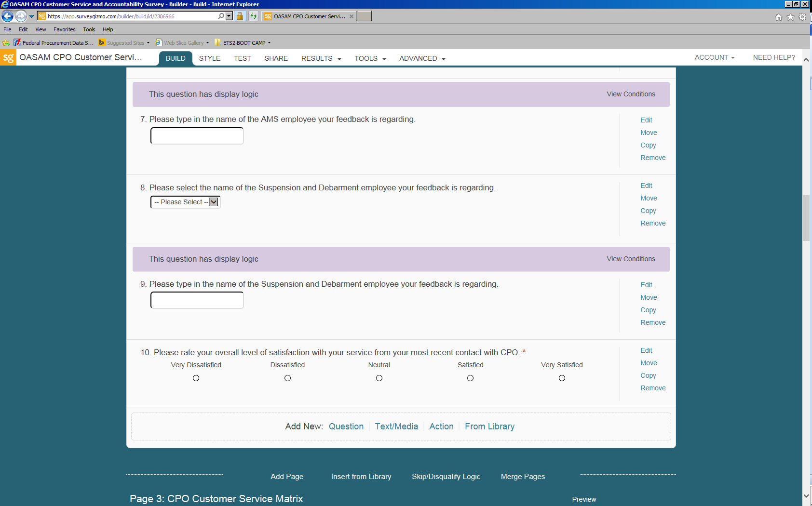This screenshot has height=506, width=812.
Task: Edit question 10
Action: [646, 350]
